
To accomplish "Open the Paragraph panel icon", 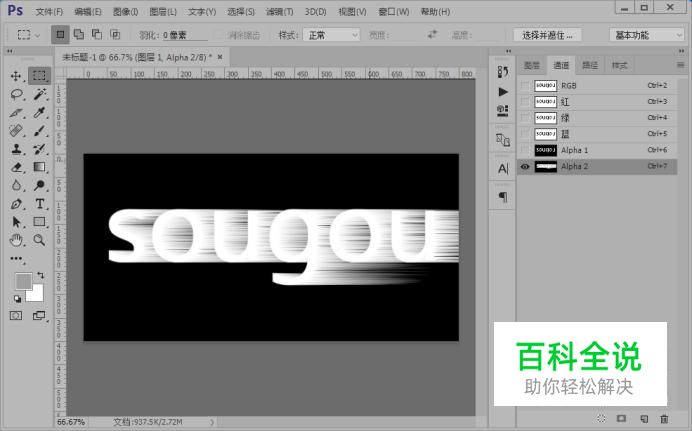I will pos(503,196).
